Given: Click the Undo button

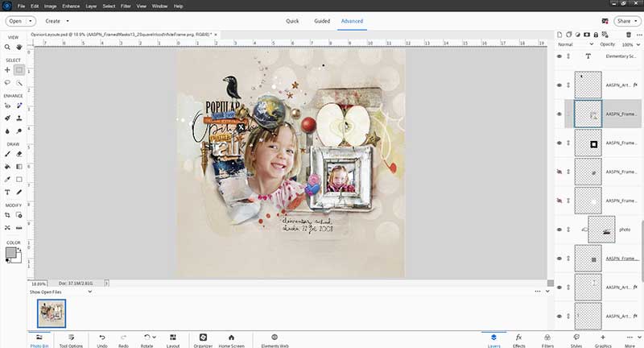Looking at the screenshot, I should (102, 340).
